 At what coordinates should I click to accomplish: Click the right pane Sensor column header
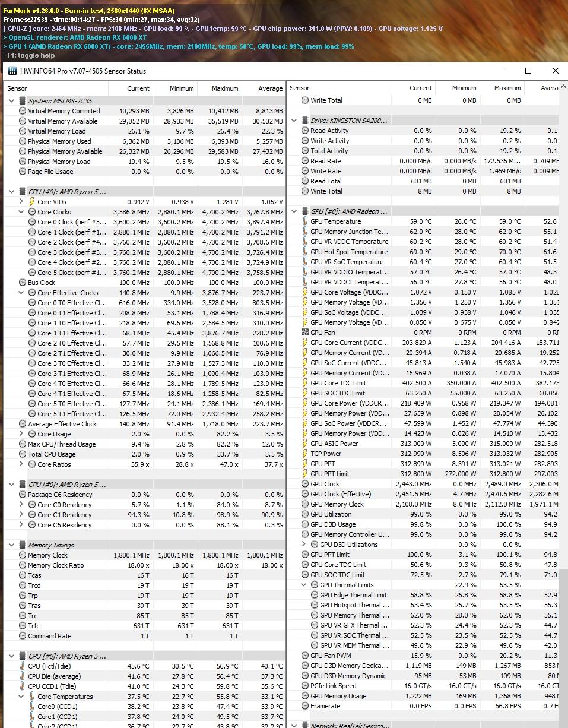point(339,88)
